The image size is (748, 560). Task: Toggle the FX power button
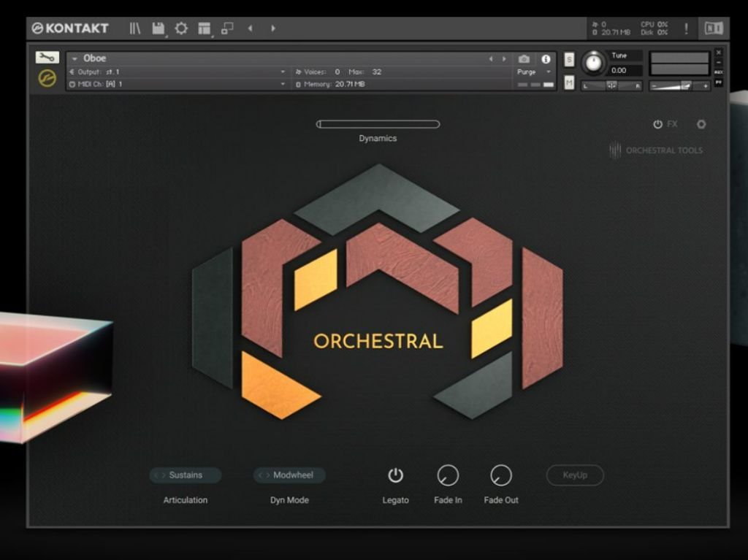pyautogui.click(x=658, y=124)
